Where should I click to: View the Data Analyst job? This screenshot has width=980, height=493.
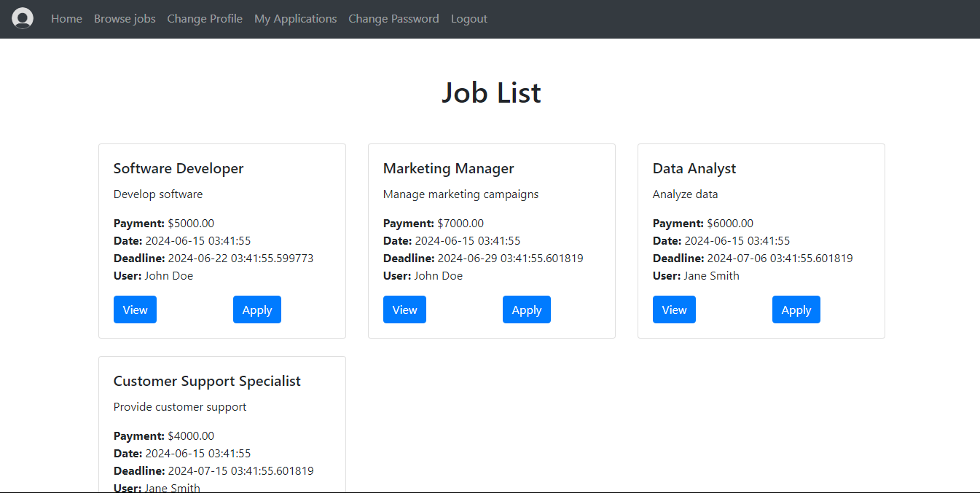(674, 309)
